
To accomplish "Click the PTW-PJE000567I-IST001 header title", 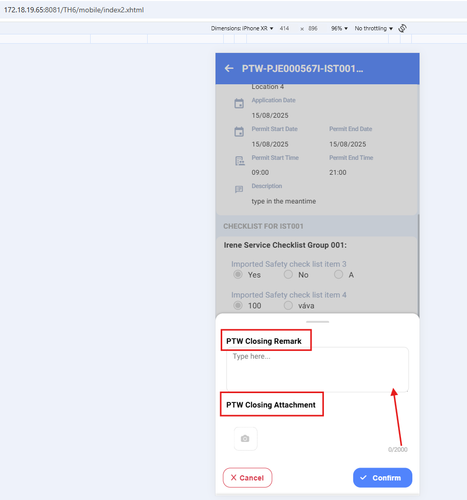I will [302, 69].
